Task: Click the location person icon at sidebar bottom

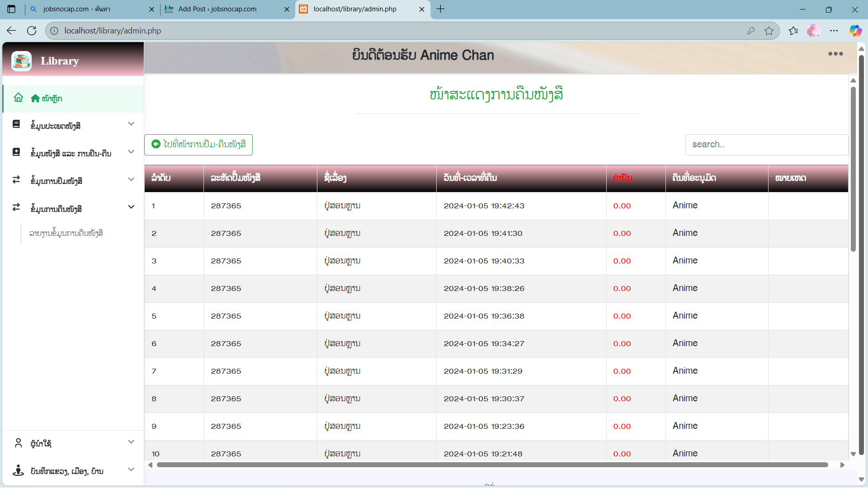Action: tap(18, 470)
